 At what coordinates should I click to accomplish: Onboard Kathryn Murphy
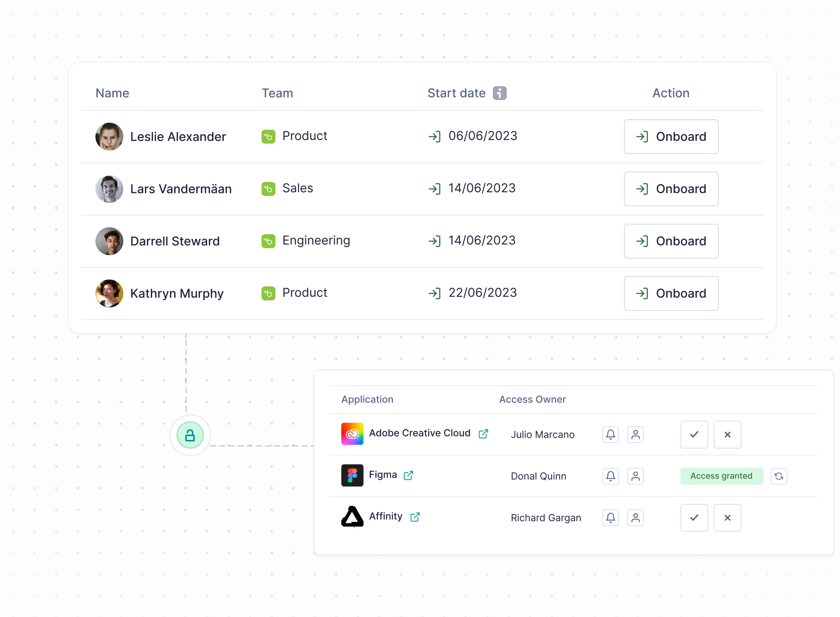pyautogui.click(x=671, y=293)
